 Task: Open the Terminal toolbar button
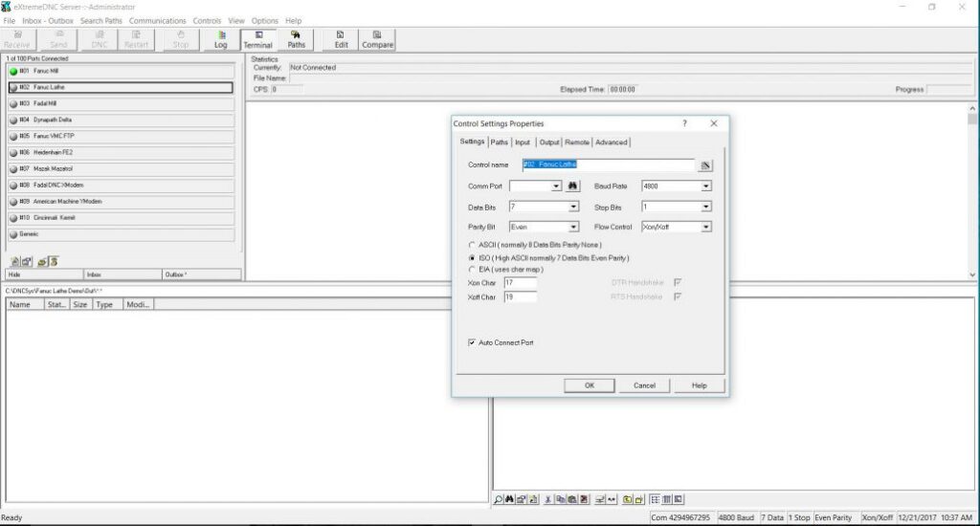tap(257, 39)
